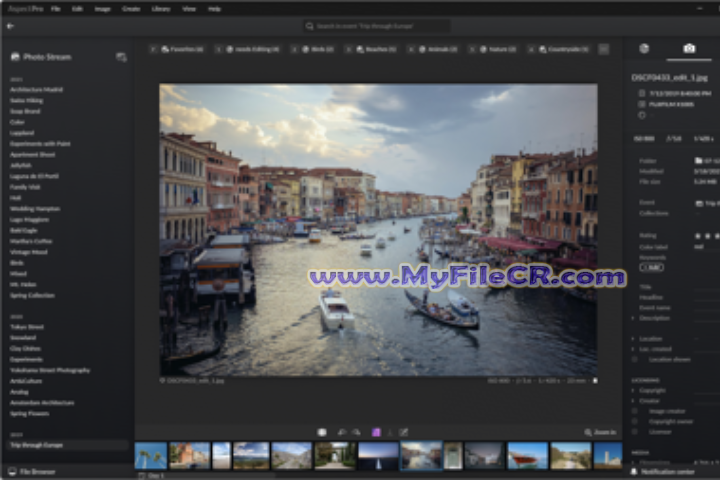The image size is (720, 480).
Task: Open the Clay Dishes event
Action: [x=25, y=349]
